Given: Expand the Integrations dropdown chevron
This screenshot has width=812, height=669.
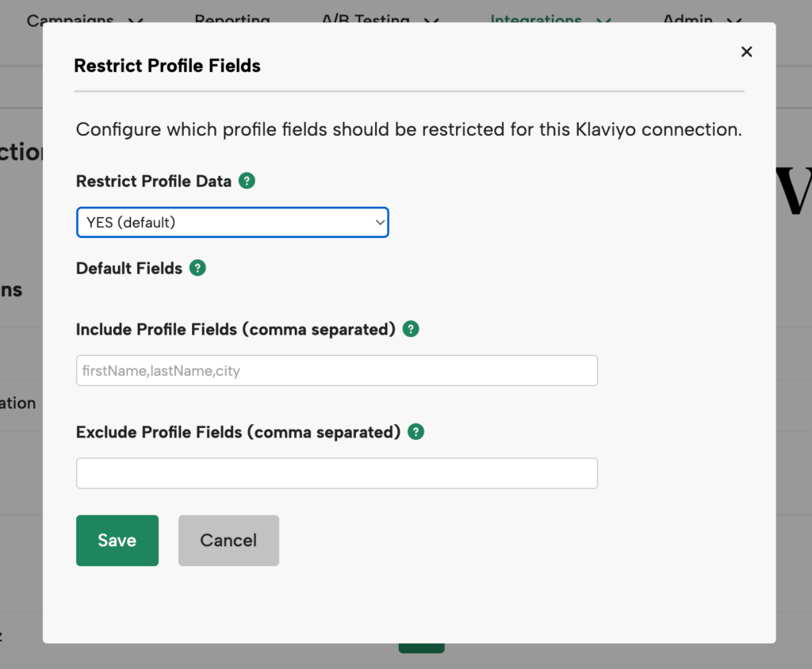Looking at the screenshot, I should pos(603,20).
